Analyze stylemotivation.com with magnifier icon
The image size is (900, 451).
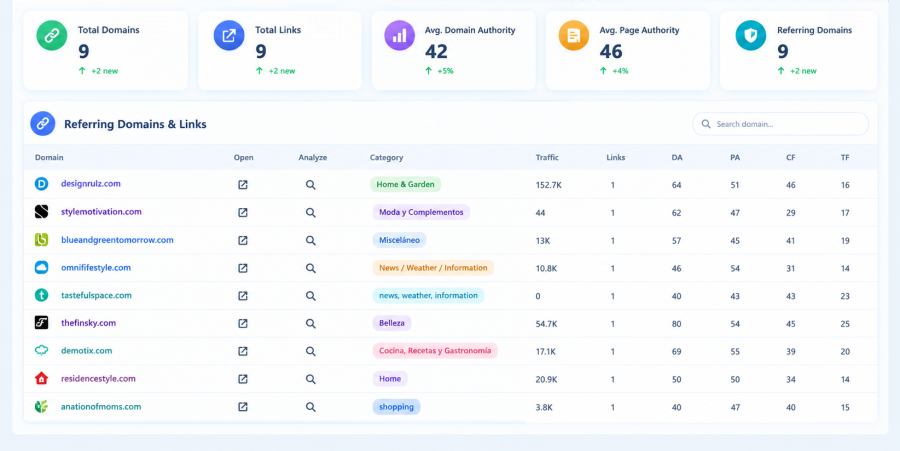(311, 212)
